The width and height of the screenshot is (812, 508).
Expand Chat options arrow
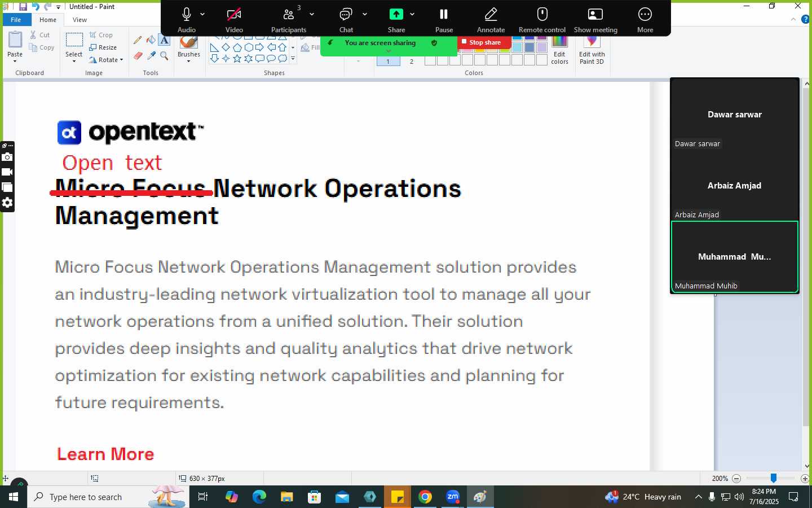point(365,14)
